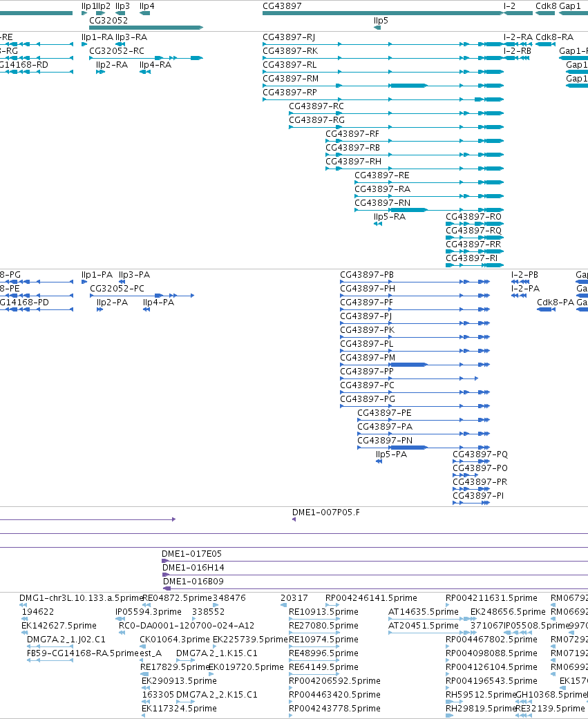Select the CG43897 gene bar
This screenshot has height=719, width=588.
tap(383, 13)
